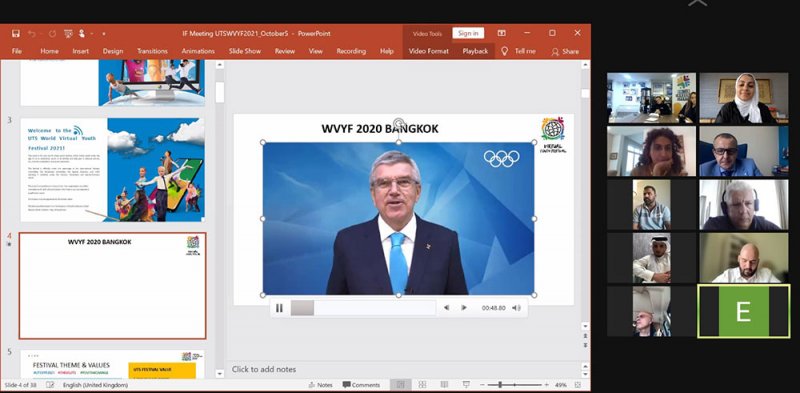Start Slide Show from status bar icon

tap(466, 384)
